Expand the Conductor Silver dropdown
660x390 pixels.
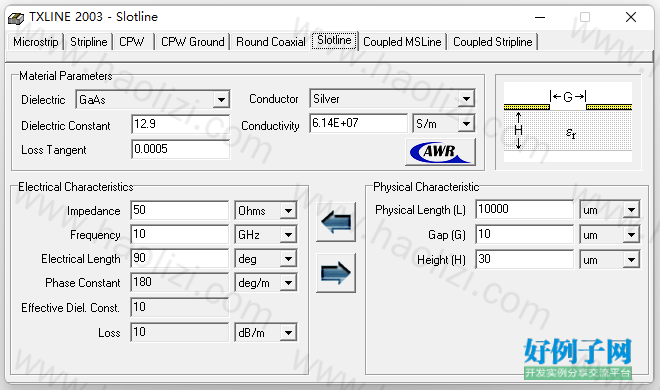pyautogui.click(x=466, y=99)
